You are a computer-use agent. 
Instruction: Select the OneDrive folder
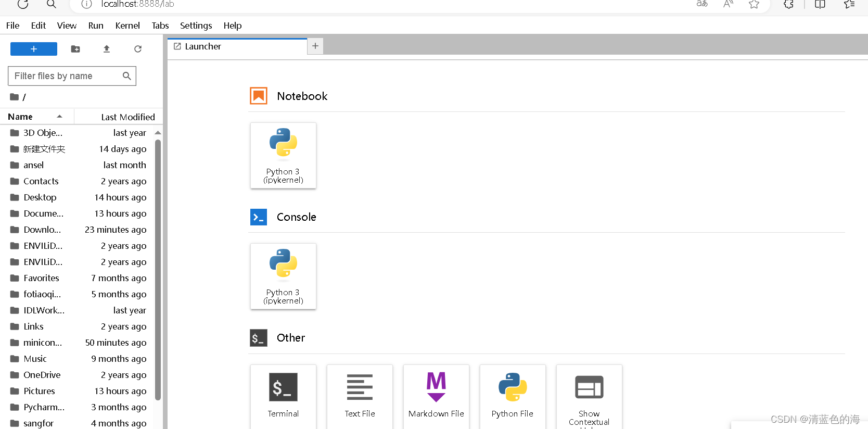pos(78,375)
